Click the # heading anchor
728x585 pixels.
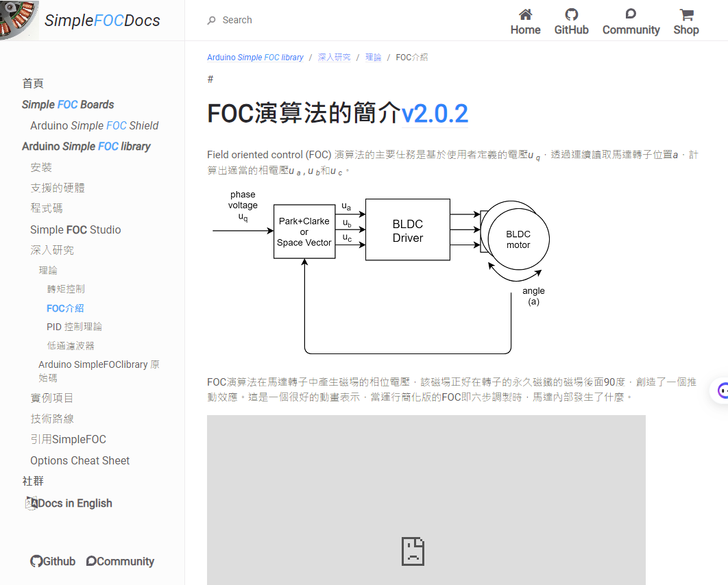210,79
